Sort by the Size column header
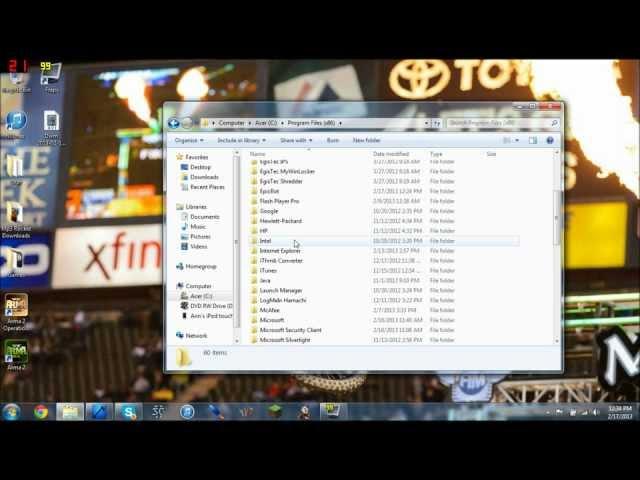This screenshot has height=480, width=640. click(x=491, y=154)
